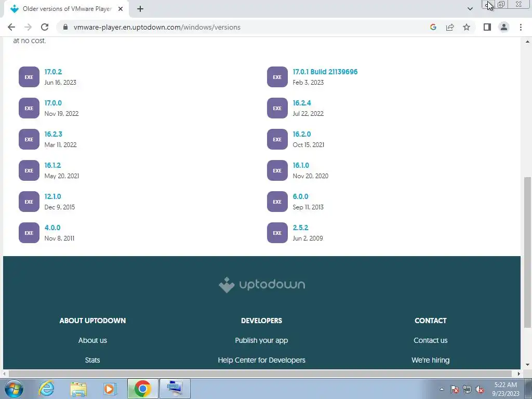The height and width of the screenshot is (399, 532).
Task: Click the EXE icon beside version 4.0.0
Action: [29, 233]
